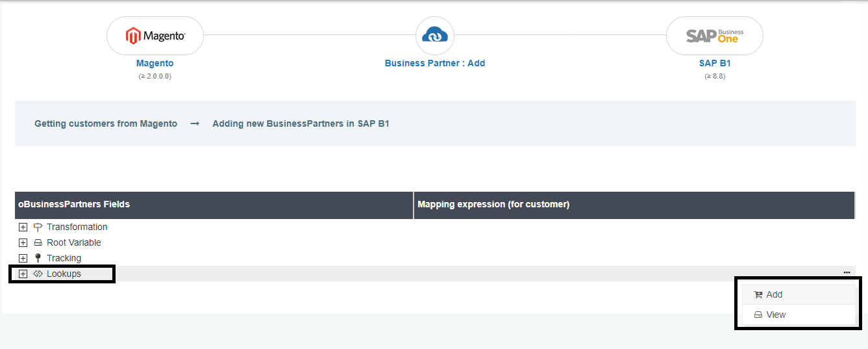Click the Tracking pin icon
The image size is (868, 349).
(38, 259)
